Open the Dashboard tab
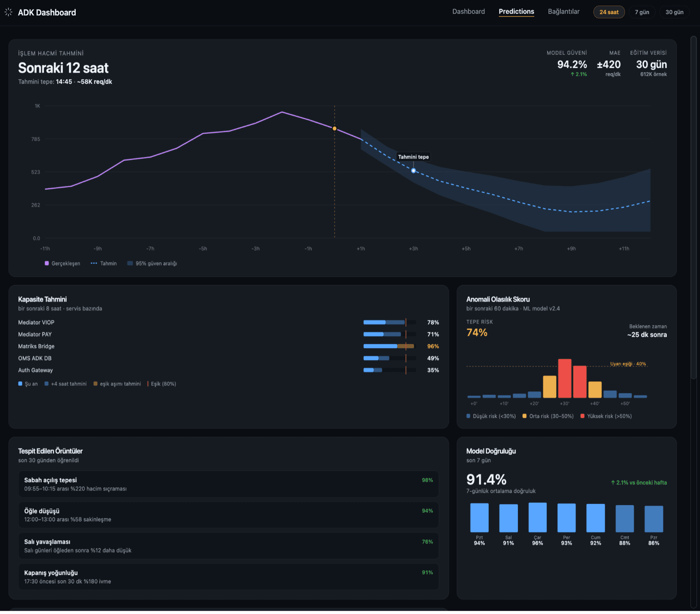 [468, 12]
